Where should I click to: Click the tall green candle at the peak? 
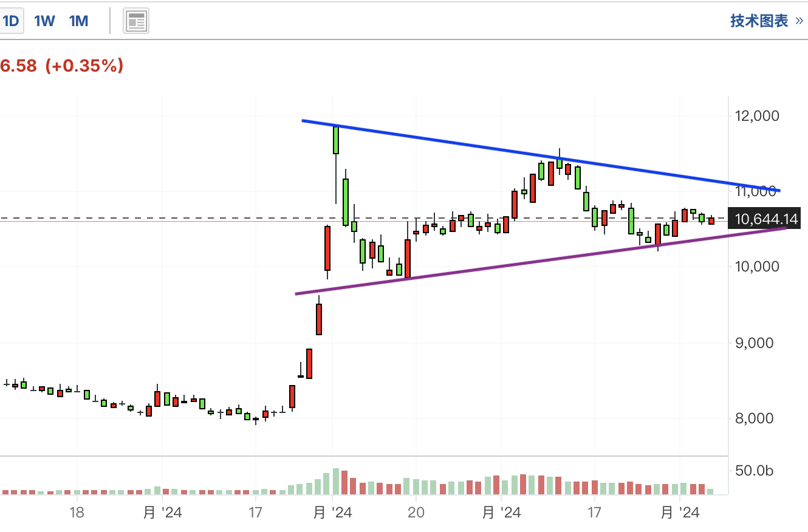click(336, 140)
